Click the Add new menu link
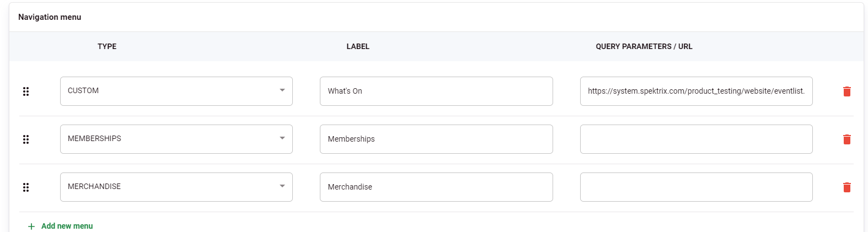The height and width of the screenshot is (232, 868). (61, 226)
